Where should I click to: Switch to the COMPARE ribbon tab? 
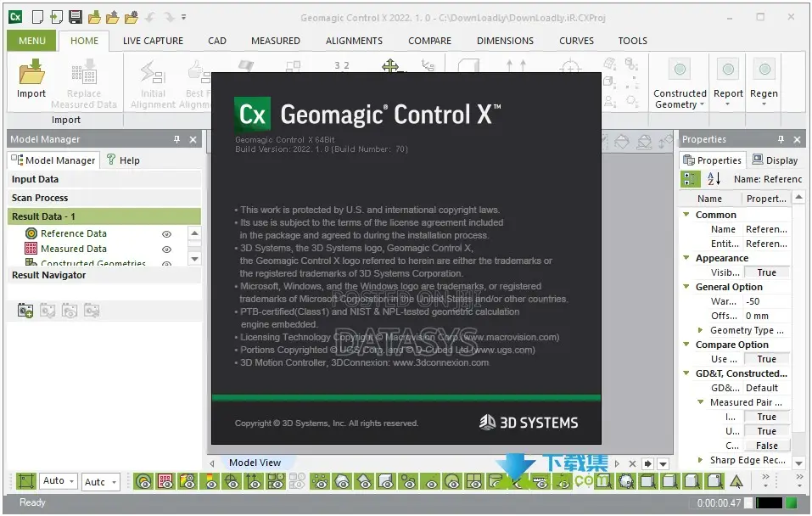(x=430, y=41)
